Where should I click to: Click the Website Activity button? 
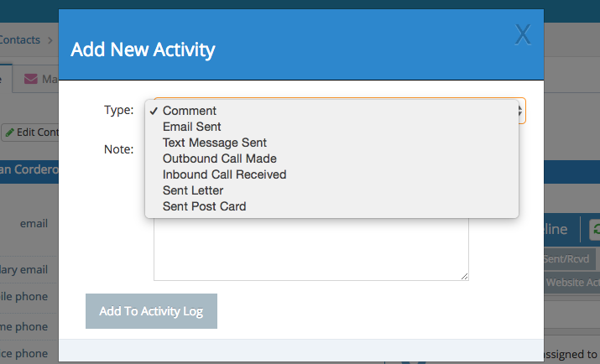tap(572, 283)
